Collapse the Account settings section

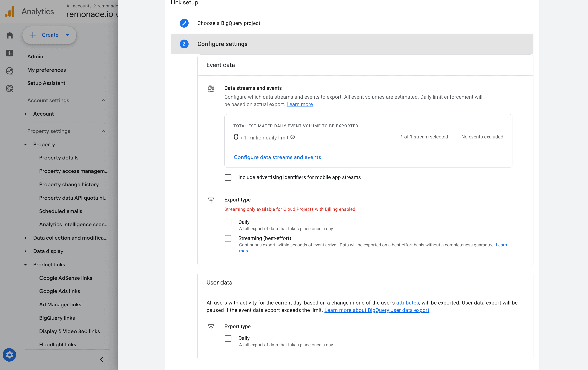pyautogui.click(x=103, y=101)
